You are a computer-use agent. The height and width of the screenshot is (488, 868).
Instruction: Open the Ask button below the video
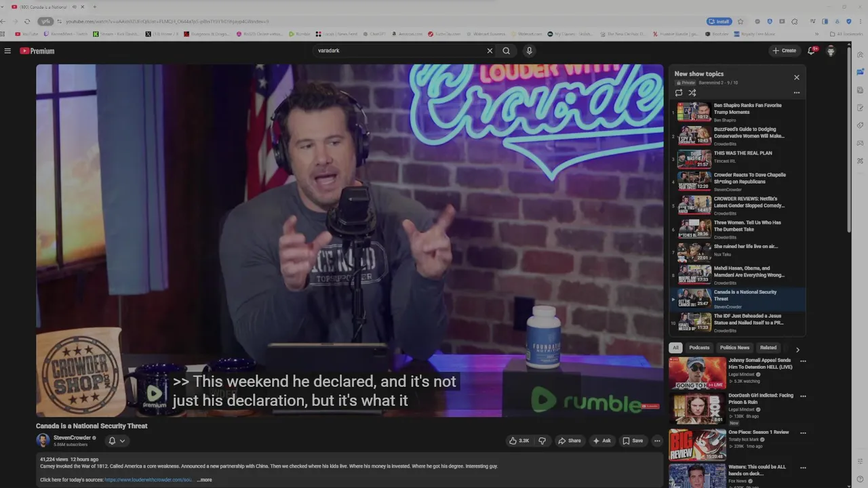point(601,441)
